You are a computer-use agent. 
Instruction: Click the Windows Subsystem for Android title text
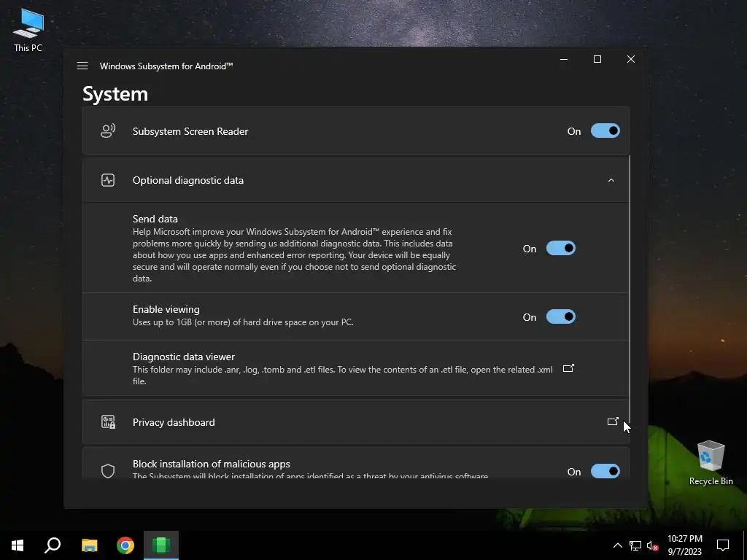[x=166, y=66]
